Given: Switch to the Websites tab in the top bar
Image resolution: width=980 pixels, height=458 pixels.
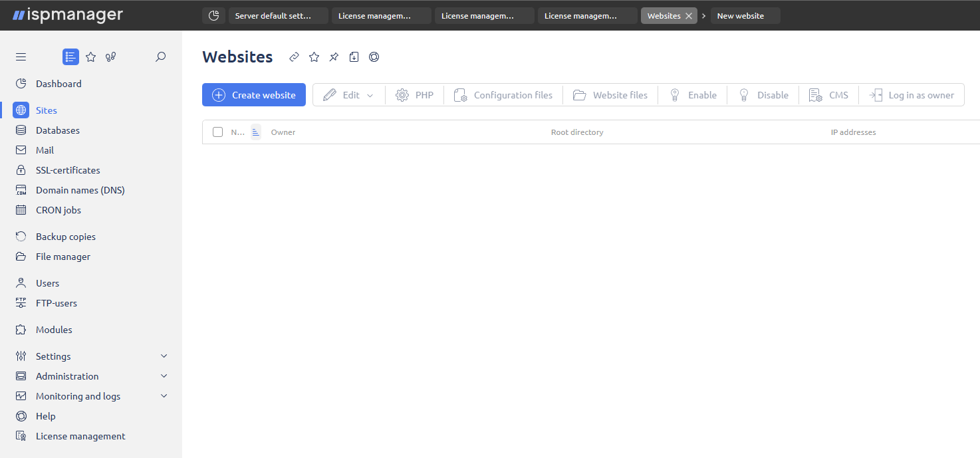Looking at the screenshot, I should click(664, 16).
